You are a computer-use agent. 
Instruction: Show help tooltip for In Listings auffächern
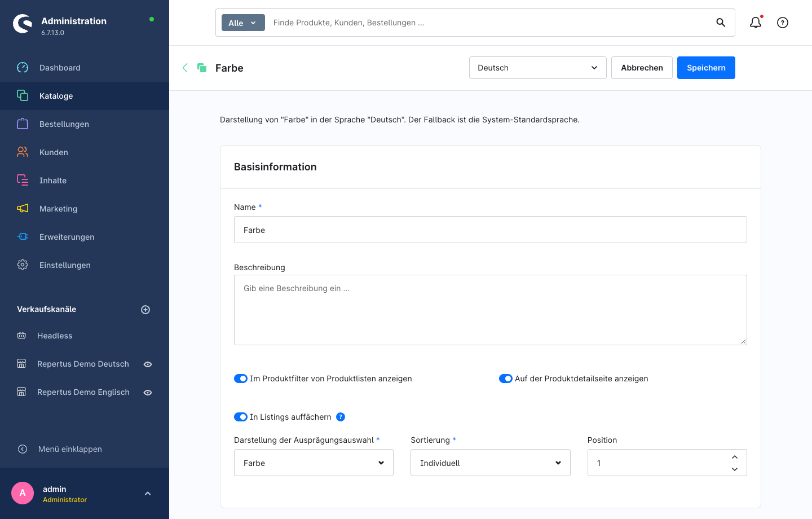click(x=341, y=417)
